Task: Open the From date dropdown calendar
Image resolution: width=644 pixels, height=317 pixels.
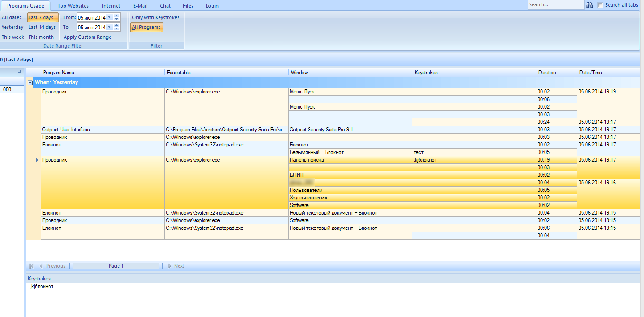Action: [x=110, y=18]
